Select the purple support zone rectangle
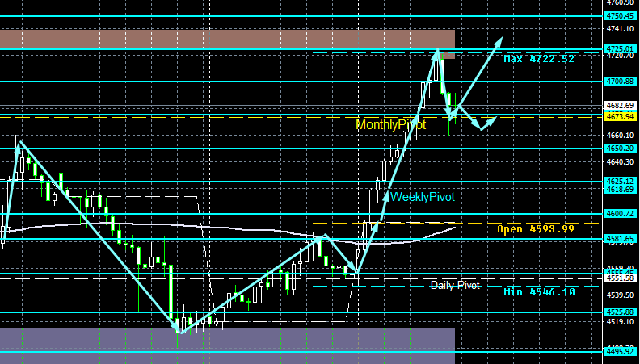This screenshot has width=640, height=364. pyautogui.click(x=227, y=346)
